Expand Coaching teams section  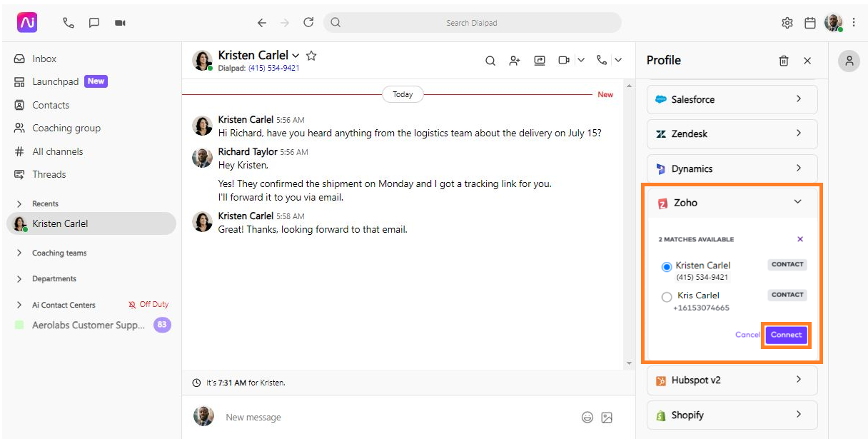[19, 253]
